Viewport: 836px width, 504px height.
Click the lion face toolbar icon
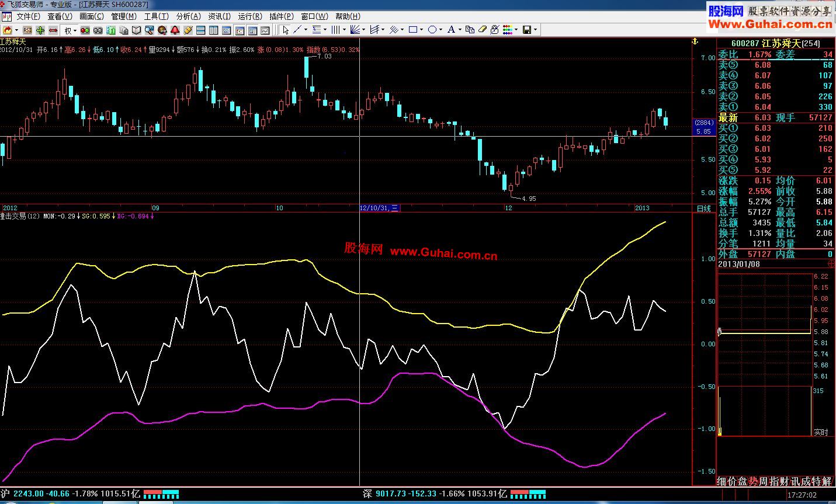pyautogui.click(x=162, y=30)
